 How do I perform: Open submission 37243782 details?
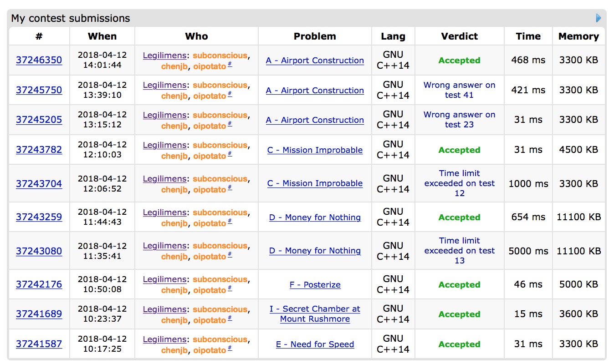pos(39,150)
